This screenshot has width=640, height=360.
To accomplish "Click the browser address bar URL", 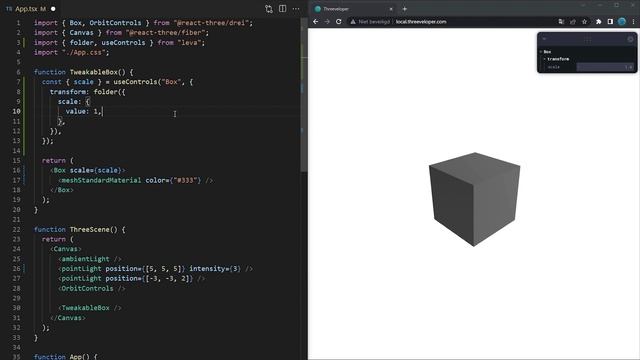I will point(421,22).
